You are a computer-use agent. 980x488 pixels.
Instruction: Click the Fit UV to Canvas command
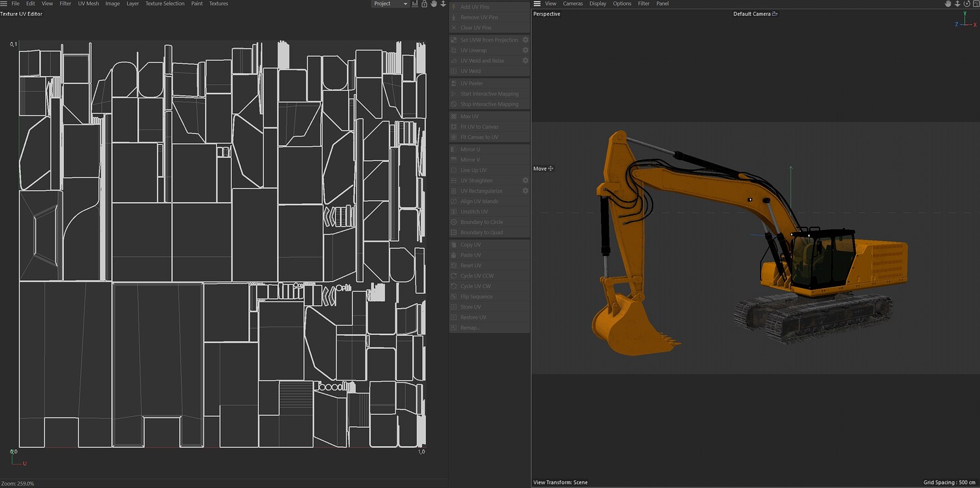[x=479, y=127]
